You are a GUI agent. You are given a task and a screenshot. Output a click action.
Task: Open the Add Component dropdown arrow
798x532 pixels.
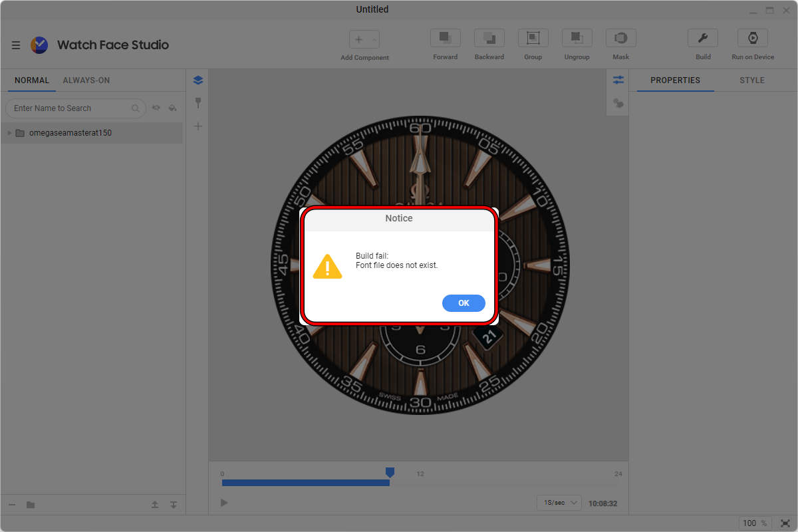click(x=374, y=40)
